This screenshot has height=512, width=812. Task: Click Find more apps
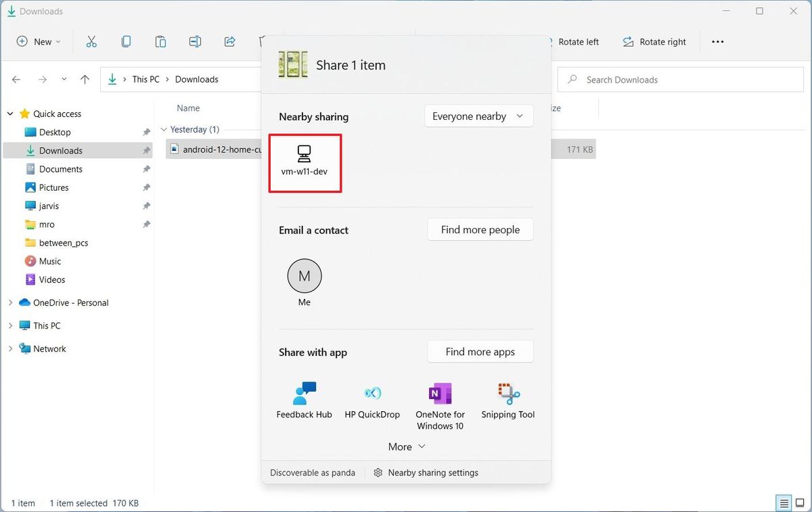coord(480,351)
